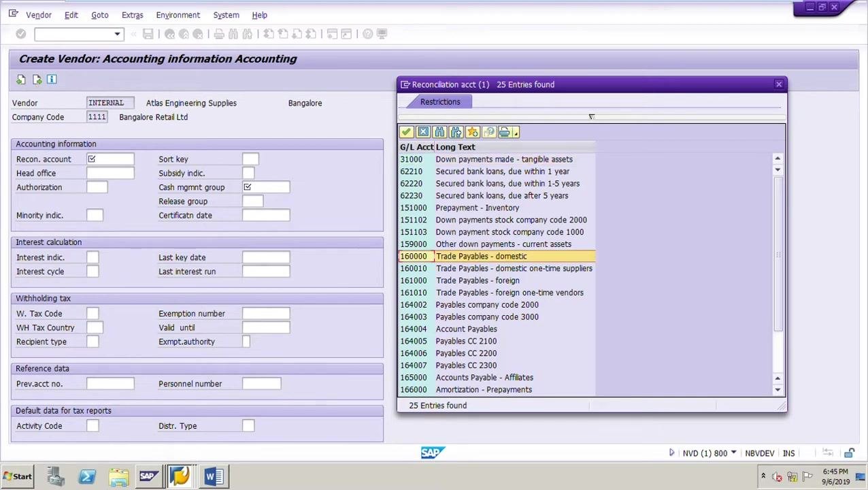Show hidden system tray icons
Viewport: 868px width, 490px height.
[763, 476]
